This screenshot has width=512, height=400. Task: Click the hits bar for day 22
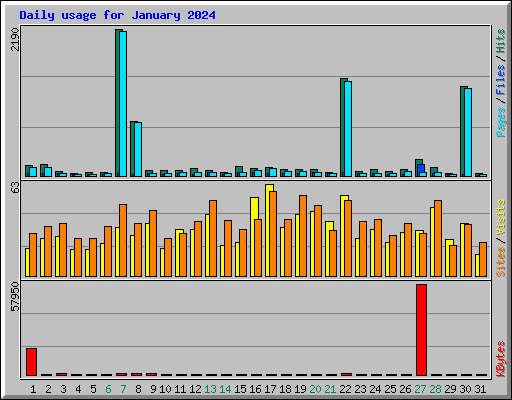(343, 127)
